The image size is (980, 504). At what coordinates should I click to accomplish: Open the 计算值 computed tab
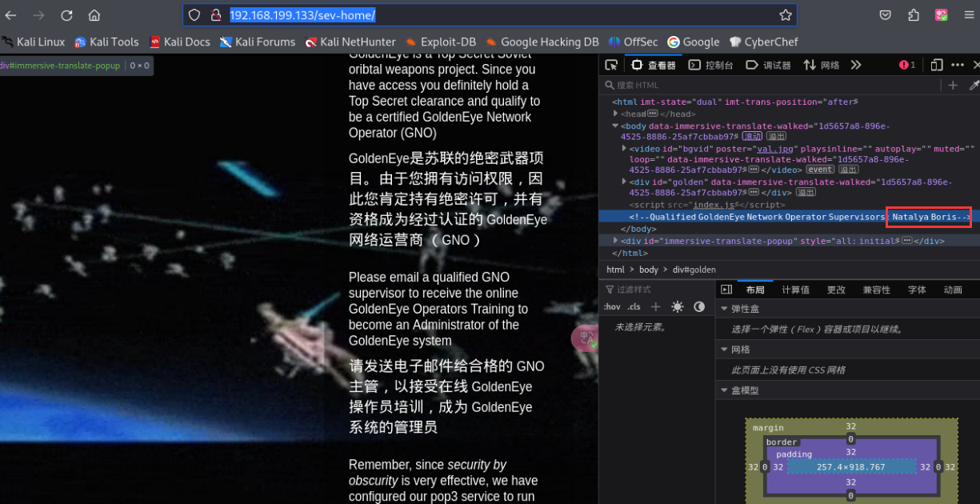[795, 290]
